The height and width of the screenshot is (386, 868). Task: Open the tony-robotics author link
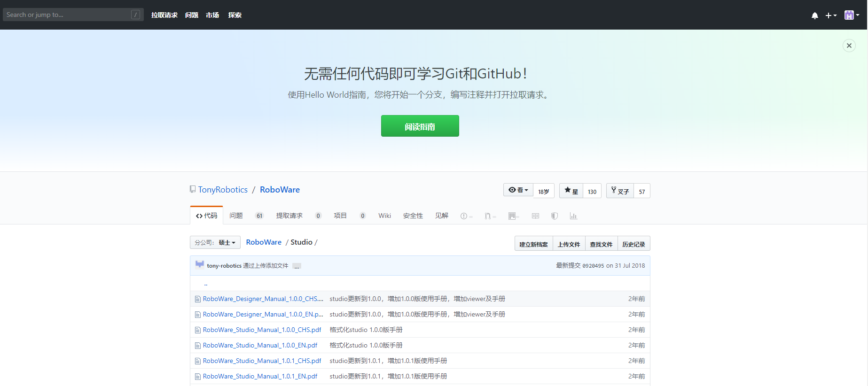(x=224, y=266)
